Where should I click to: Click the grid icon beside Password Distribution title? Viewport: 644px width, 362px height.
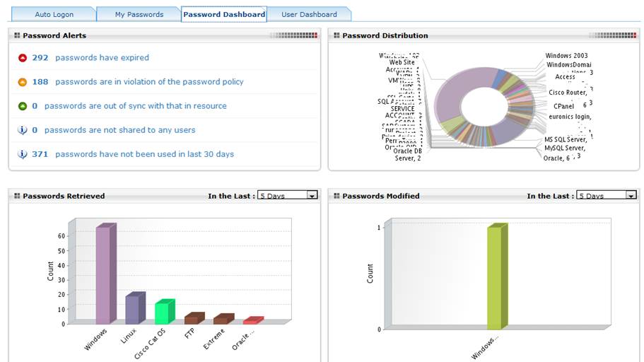pyautogui.click(x=336, y=35)
